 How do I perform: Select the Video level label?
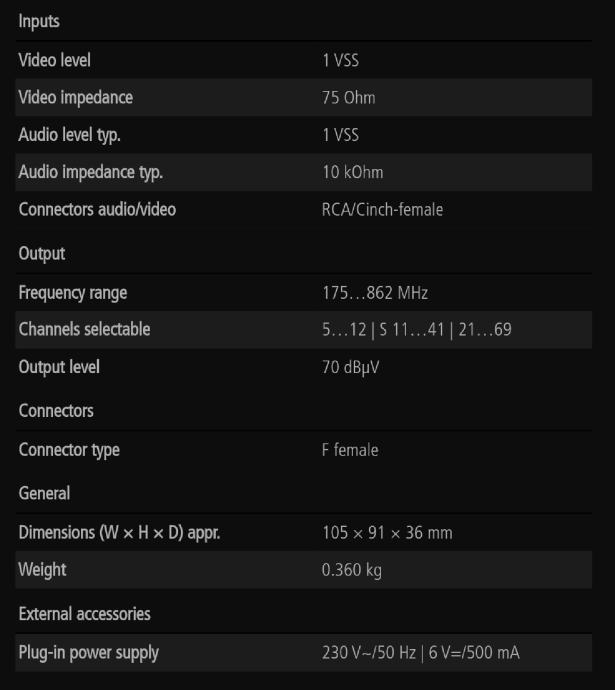(55, 60)
